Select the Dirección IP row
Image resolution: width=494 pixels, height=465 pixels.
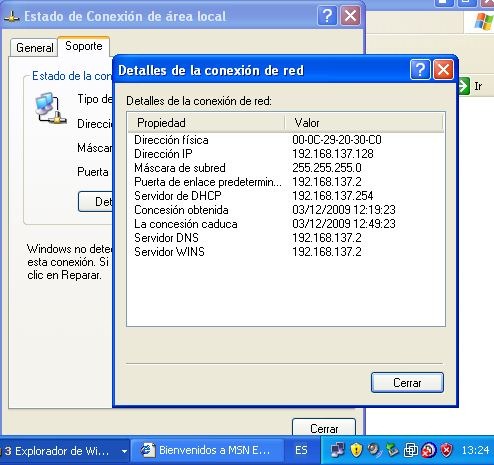[x=286, y=154]
